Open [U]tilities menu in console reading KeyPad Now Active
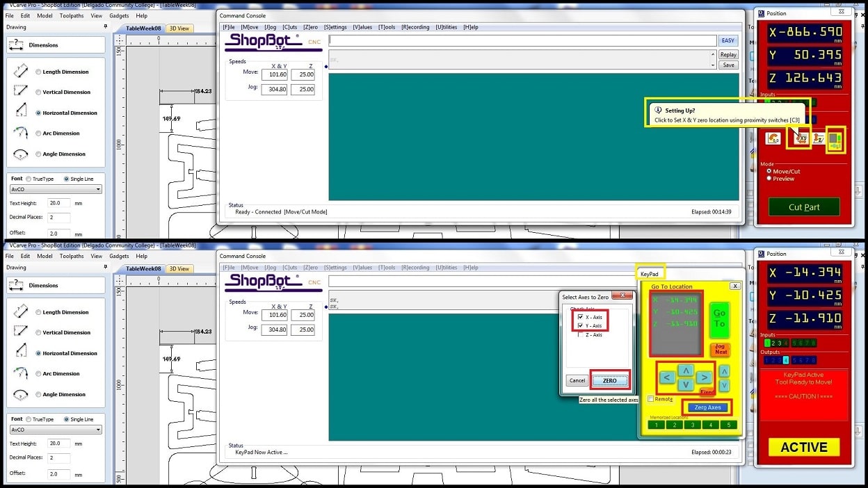This screenshot has height=488, width=868. (x=447, y=268)
